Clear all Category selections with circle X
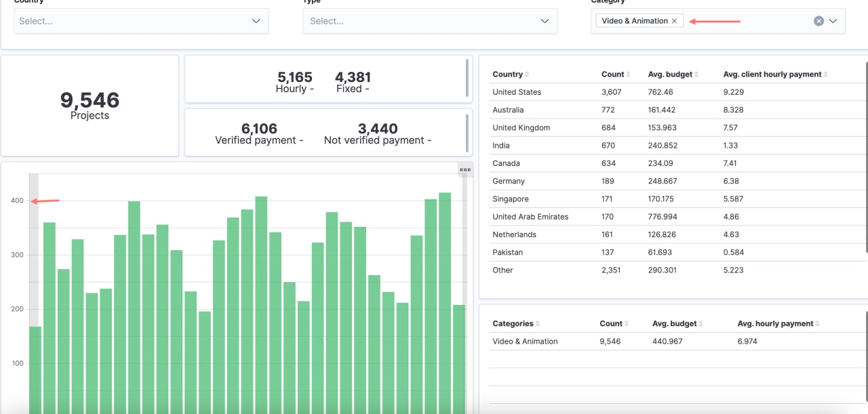The height and width of the screenshot is (414, 868). click(x=818, y=21)
